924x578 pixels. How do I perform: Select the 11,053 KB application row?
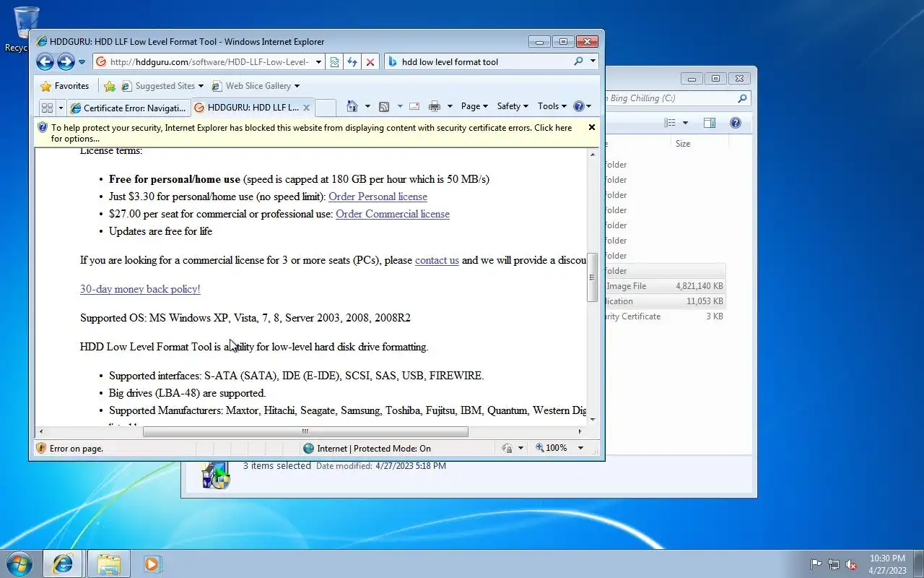click(x=665, y=301)
